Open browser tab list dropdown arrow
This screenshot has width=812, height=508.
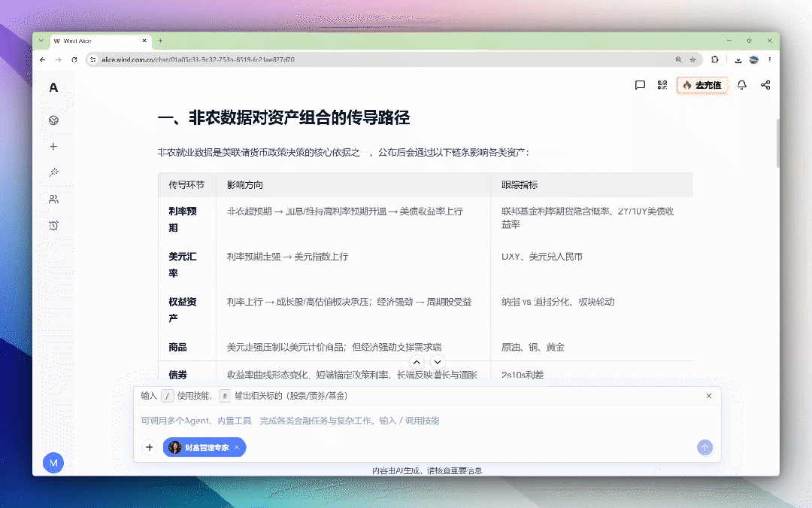click(41, 41)
